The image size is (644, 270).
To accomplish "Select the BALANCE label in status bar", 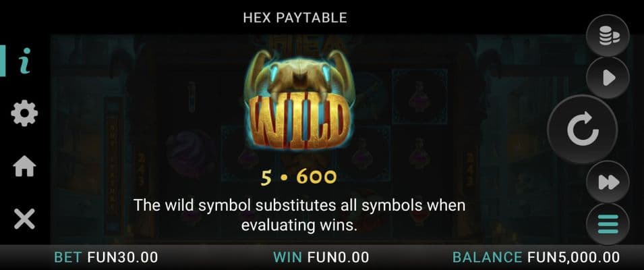I will pyautogui.click(x=488, y=257).
